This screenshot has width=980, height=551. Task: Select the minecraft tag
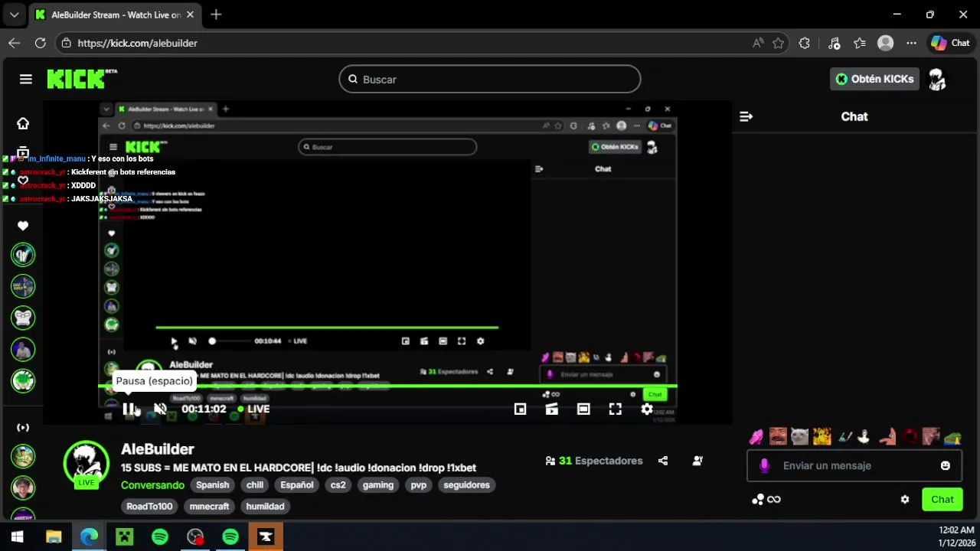click(x=209, y=507)
